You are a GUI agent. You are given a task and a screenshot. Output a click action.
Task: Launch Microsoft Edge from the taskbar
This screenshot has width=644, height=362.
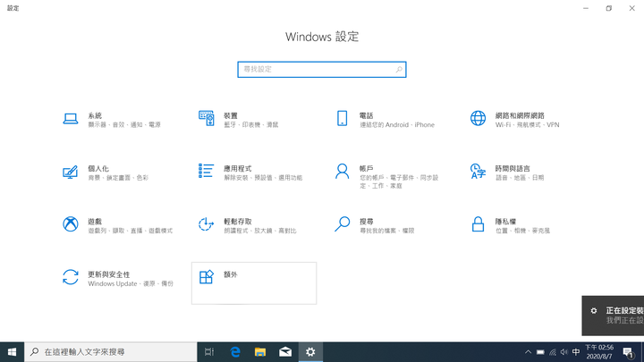235,352
